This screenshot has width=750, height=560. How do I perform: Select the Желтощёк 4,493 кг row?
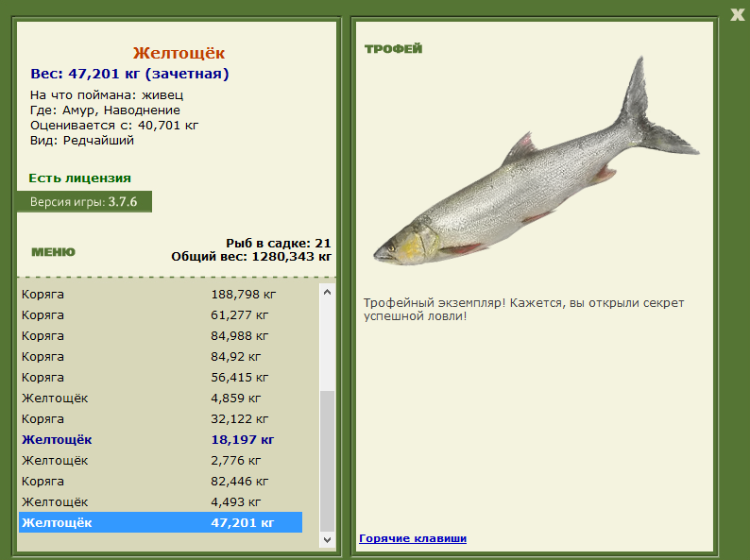[161, 502]
